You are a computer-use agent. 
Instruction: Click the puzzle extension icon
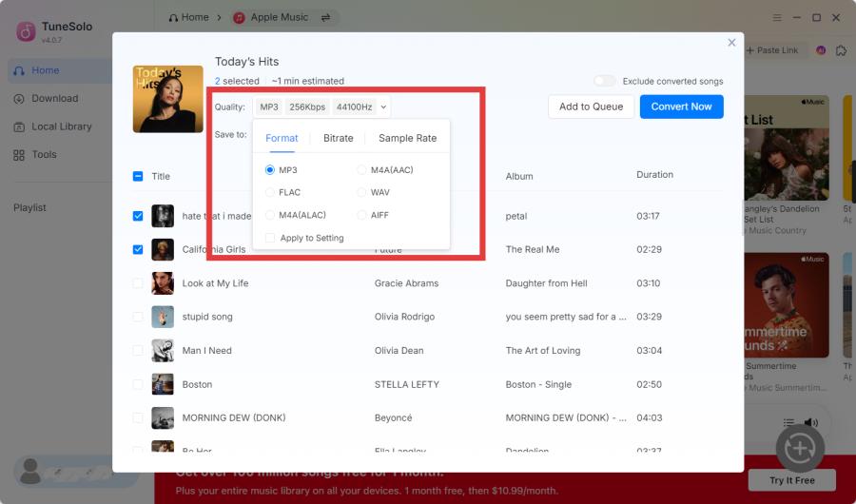842,50
